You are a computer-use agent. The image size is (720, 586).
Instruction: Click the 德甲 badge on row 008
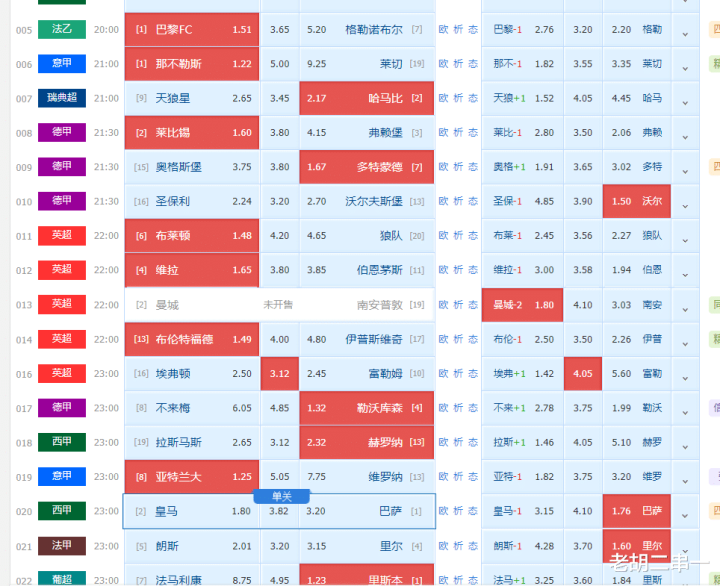click(x=62, y=132)
